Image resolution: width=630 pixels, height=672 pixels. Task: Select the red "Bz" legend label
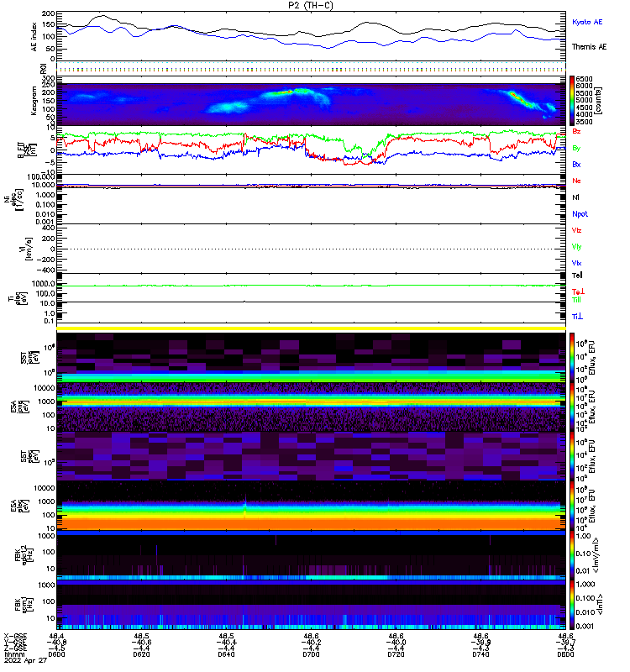[576, 131]
